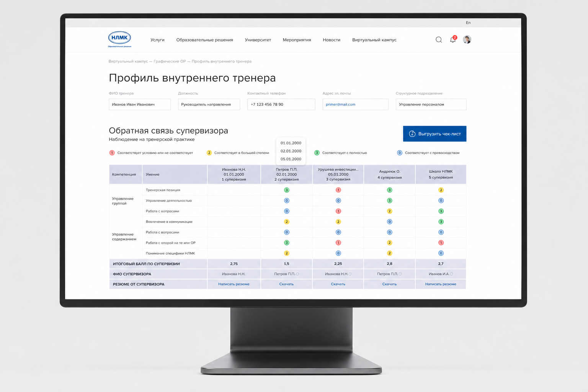
Task: Open Виртуальный кампус in the breadcrumb
Action: click(x=128, y=61)
